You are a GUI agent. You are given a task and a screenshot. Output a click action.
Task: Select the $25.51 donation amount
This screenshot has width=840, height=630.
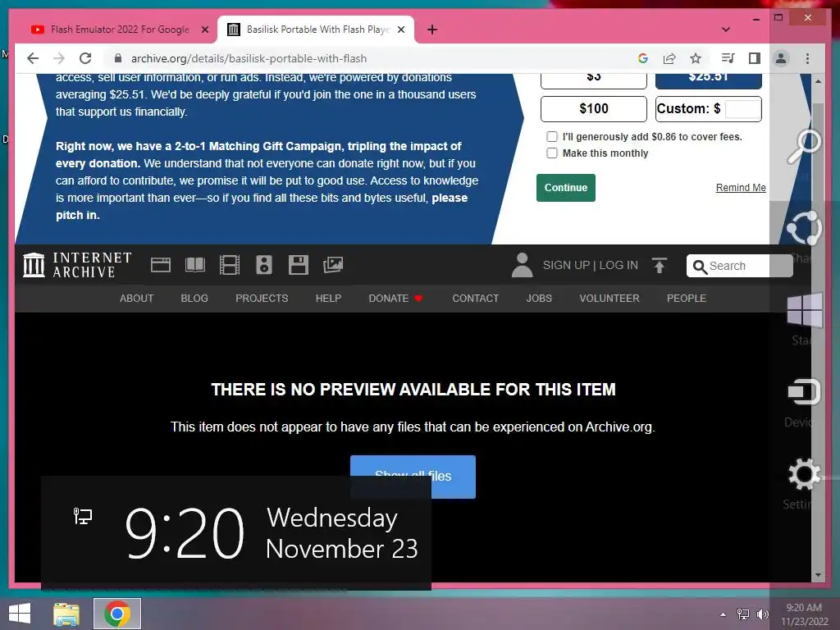point(708,80)
